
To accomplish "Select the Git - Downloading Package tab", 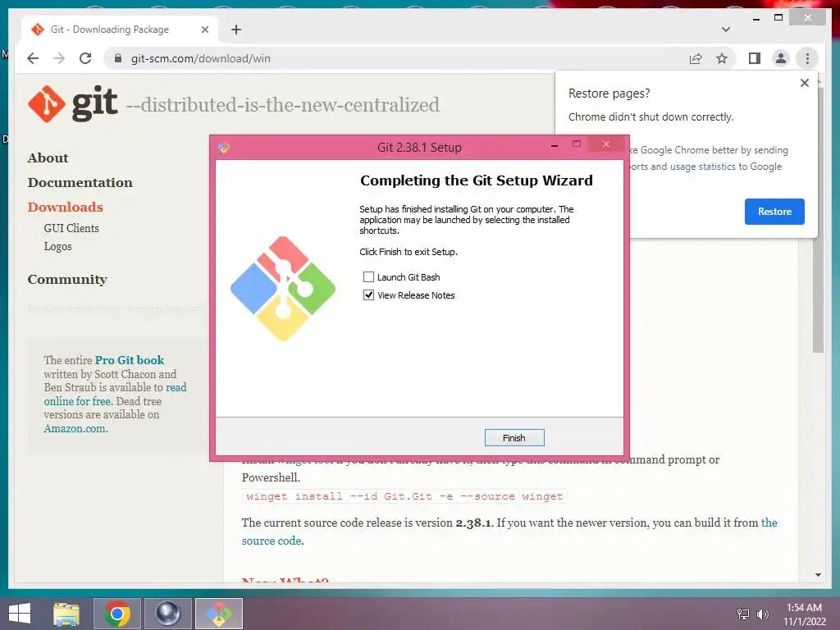I will coord(120,30).
